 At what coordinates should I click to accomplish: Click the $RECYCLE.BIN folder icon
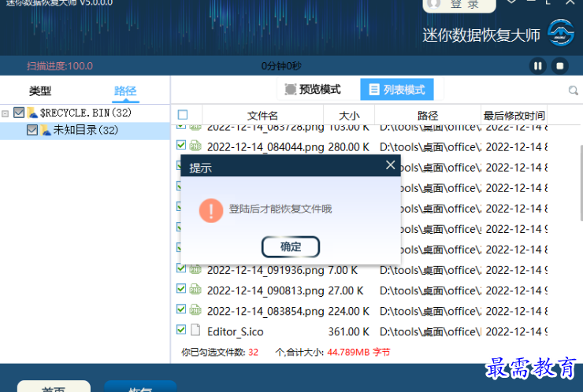tap(32, 113)
